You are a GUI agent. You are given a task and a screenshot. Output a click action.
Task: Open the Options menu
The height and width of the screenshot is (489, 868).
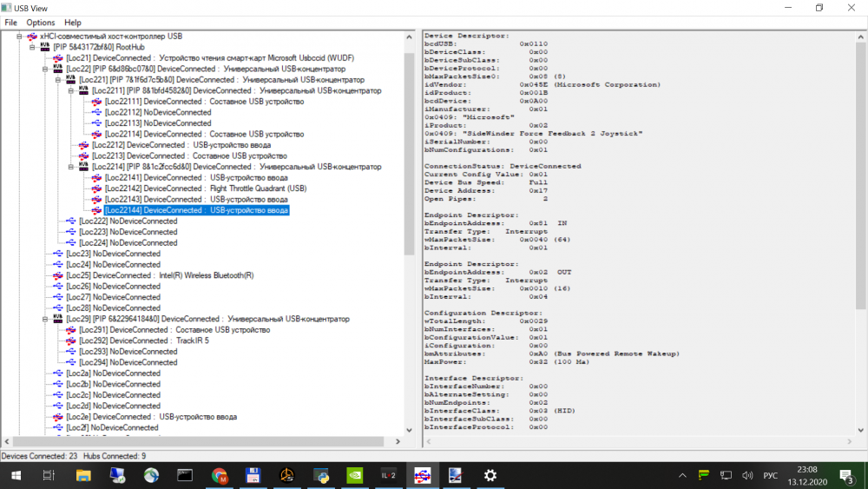pyautogui.click(x=41, y=23)
